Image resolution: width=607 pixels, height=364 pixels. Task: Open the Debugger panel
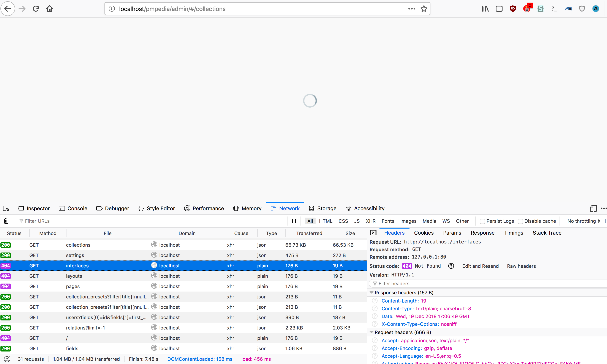coord(117,208)
